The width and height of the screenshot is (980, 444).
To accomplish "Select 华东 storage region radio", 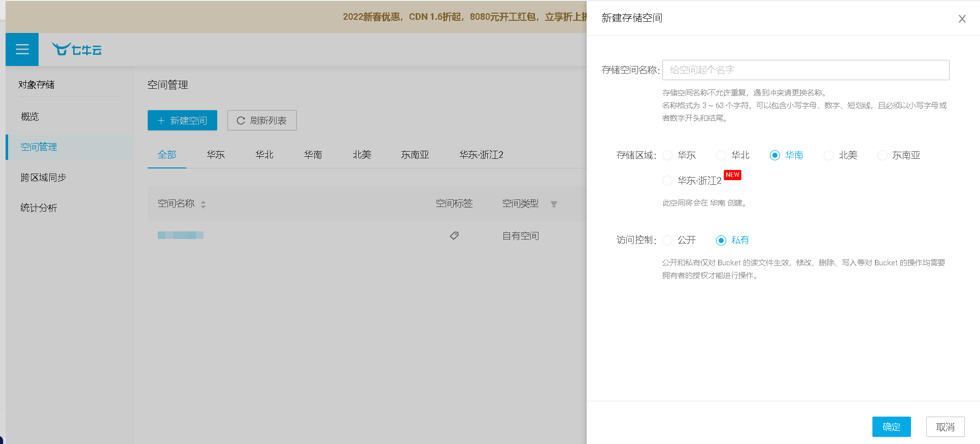I will (x=667, y=155).
